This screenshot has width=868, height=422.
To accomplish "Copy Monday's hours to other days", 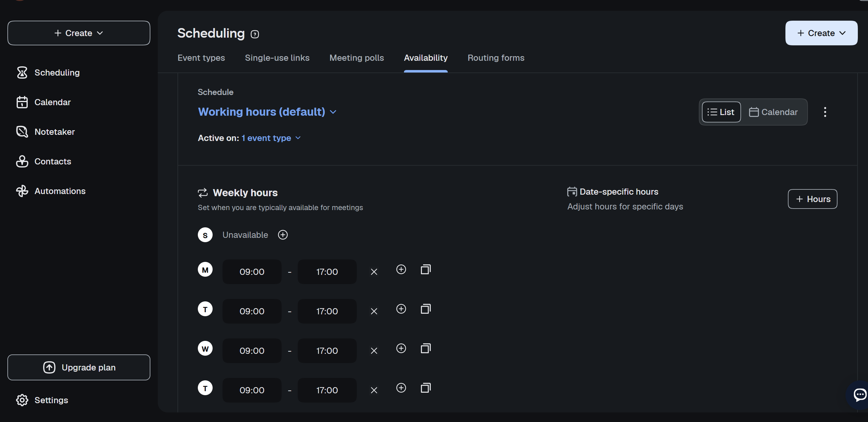I will tap(426, 269).
